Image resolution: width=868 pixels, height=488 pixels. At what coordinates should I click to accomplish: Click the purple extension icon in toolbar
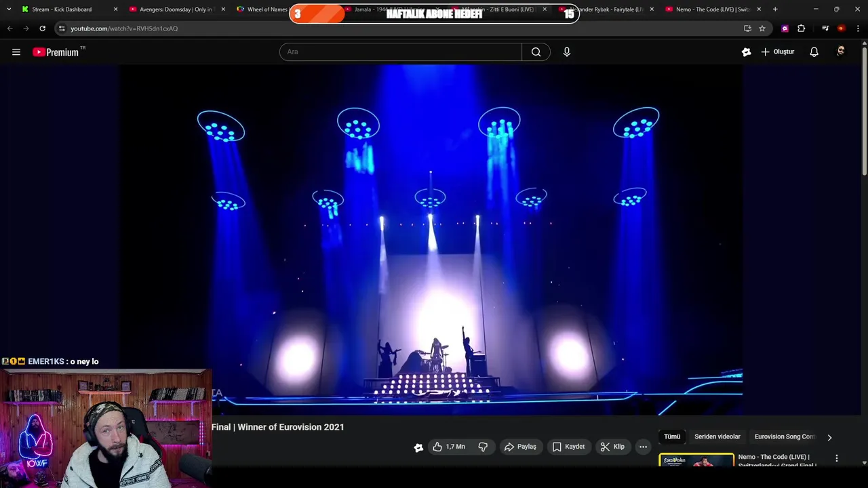coord(785,28)
